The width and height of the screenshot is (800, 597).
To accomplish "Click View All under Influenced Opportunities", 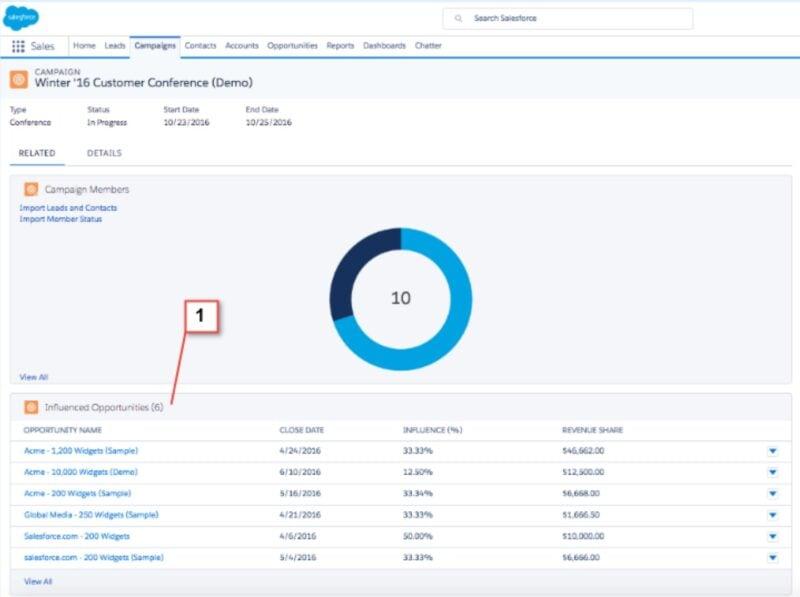I will point(38,581).
